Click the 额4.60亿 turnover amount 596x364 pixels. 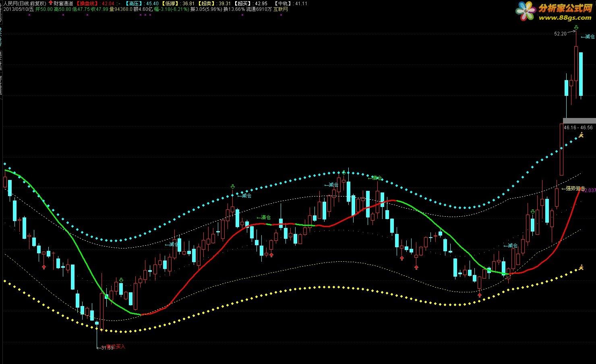143,9
